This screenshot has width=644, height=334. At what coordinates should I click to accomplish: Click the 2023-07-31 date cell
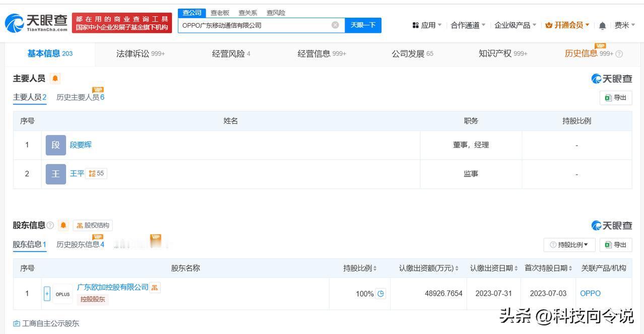coord(493,294)
